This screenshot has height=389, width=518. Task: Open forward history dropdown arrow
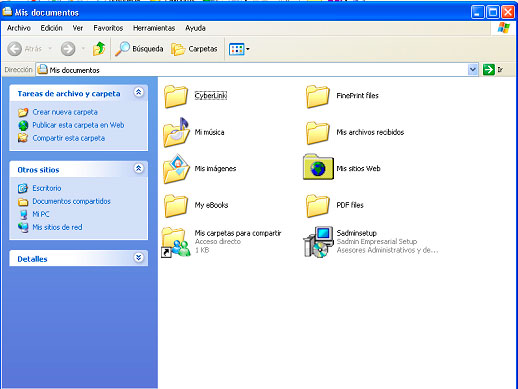coord(83,49)
